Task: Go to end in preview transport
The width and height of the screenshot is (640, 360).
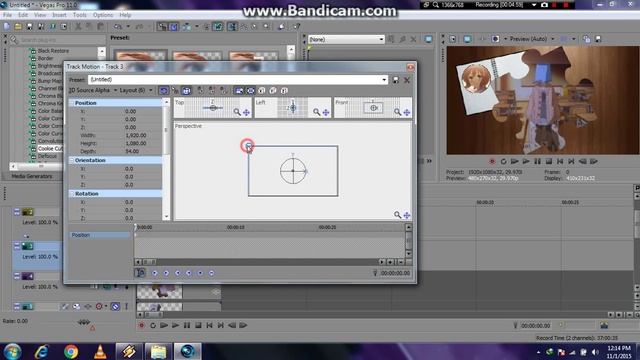Action: click(x=571, y=162)
